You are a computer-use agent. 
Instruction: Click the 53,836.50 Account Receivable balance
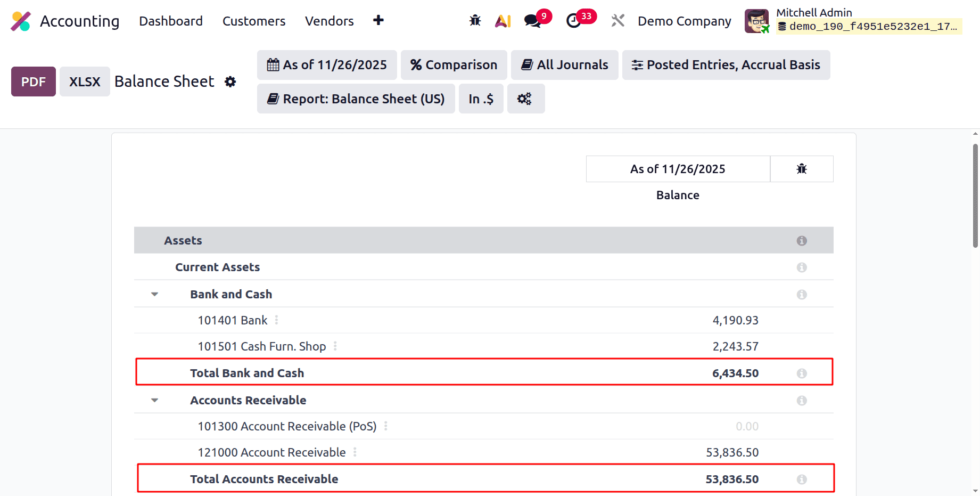click(x=732, y=452)
